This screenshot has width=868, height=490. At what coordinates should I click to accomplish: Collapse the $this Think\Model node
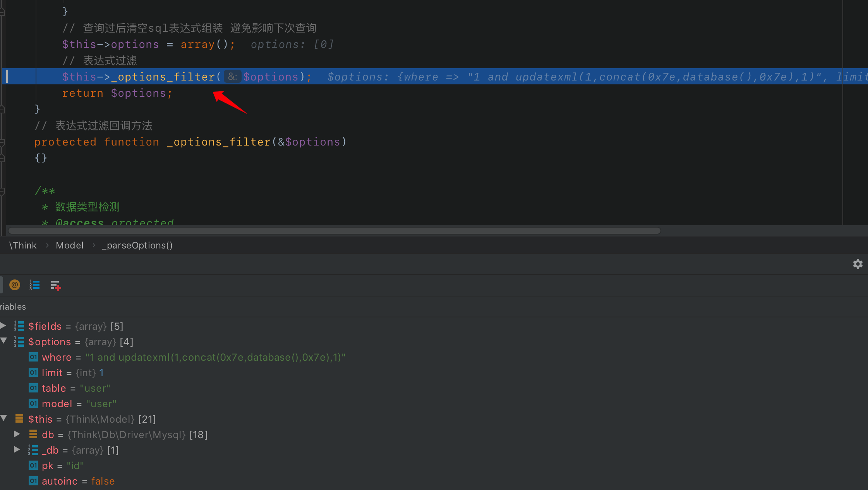[x=4, y=418]
